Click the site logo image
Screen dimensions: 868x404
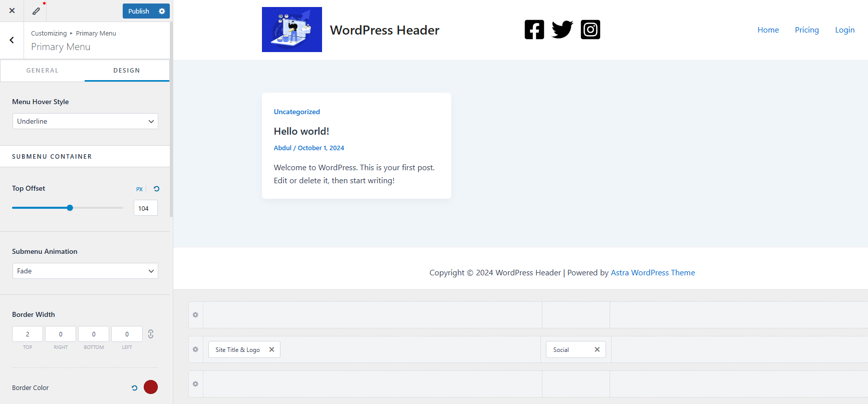click(x=292, y=30)
